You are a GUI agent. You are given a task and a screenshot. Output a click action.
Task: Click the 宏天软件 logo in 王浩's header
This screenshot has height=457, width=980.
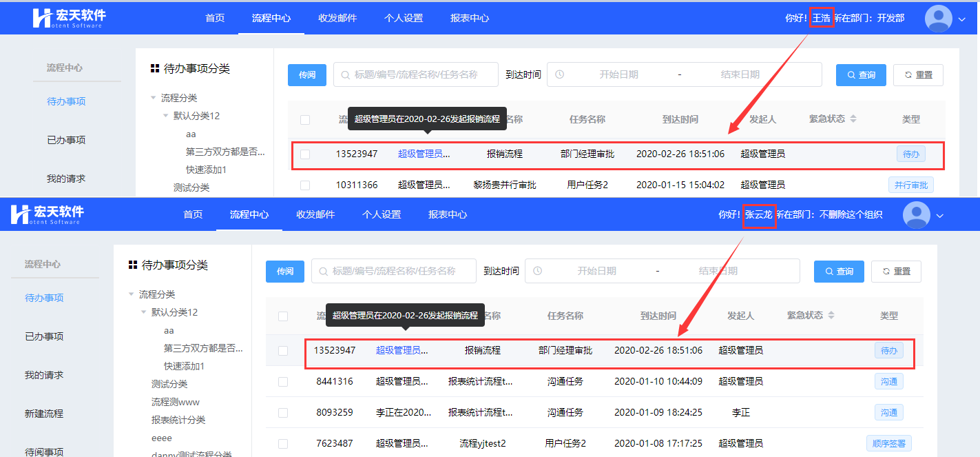click(69, 18)
